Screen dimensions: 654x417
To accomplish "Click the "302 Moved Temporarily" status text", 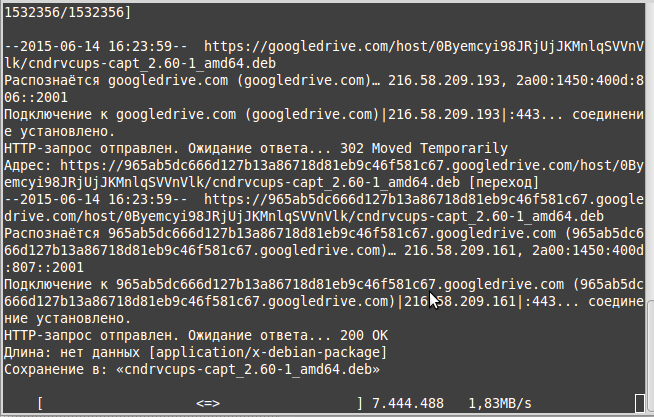I will (424, 148).
